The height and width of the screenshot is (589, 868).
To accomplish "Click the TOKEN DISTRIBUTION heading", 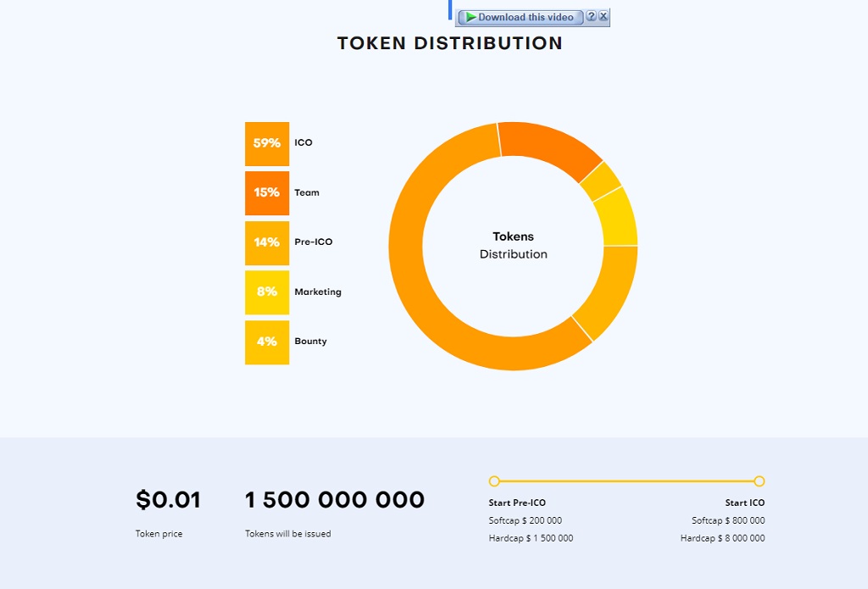I will [449, 43].
